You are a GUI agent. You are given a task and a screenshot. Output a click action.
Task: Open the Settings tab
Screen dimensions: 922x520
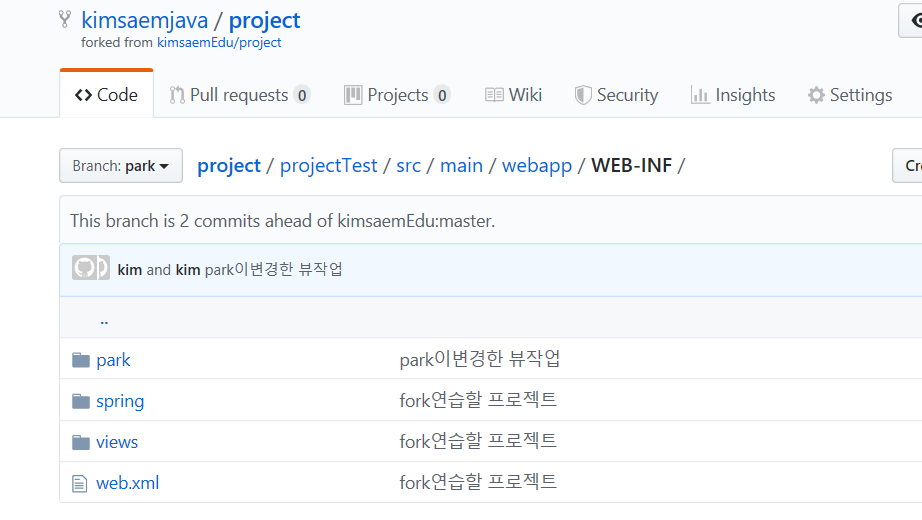tap(850, 95)
